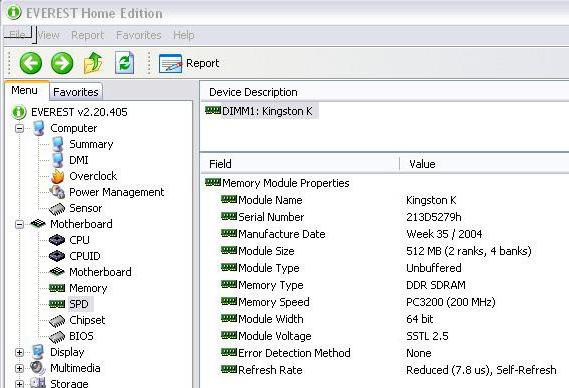
Task: Expand the Multimedia tree node
Action: 20,368
